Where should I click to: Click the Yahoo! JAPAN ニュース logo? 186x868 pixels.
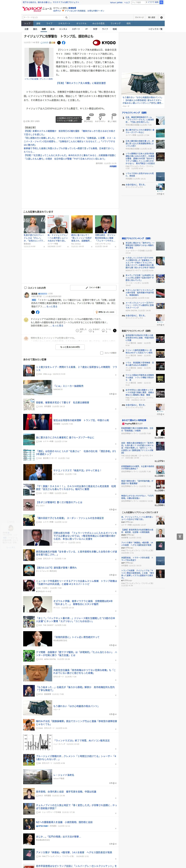click(37, 9)
